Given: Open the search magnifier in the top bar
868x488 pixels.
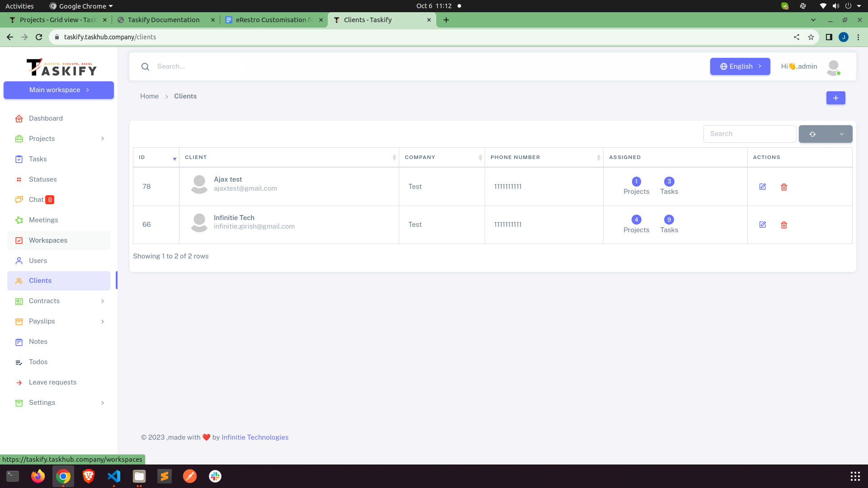Looking at the screenshot, I should click(145, 66).
